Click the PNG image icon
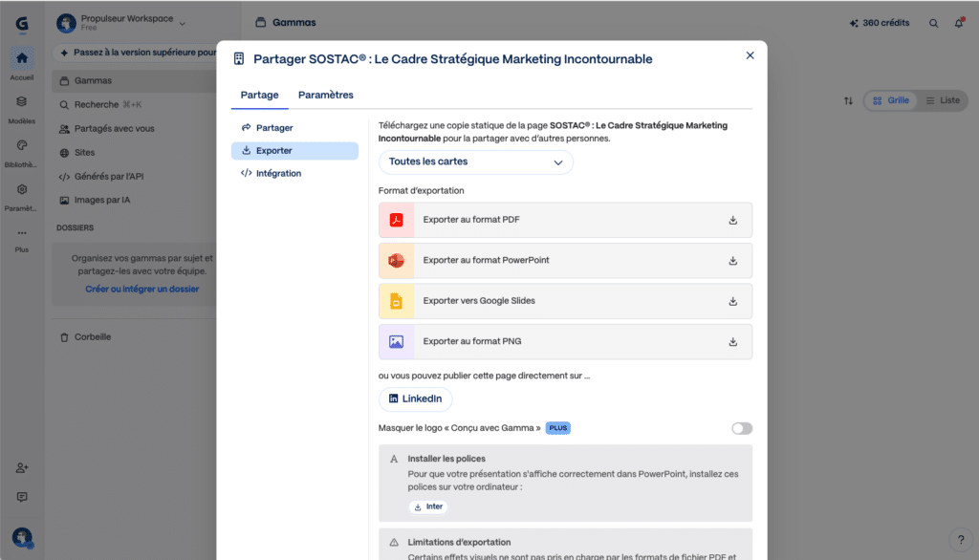This screenshot has width=979, height=560. (396, 341)
